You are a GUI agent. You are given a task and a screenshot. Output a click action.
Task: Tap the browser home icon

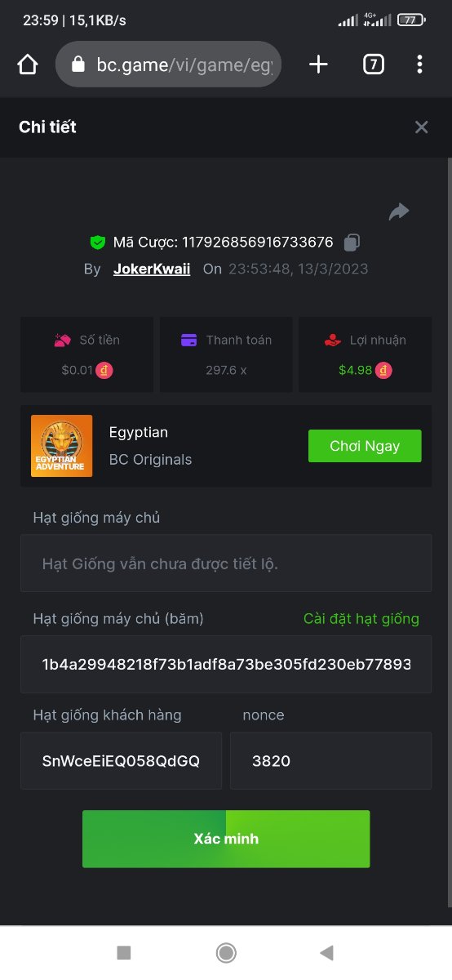click(28, 65)
